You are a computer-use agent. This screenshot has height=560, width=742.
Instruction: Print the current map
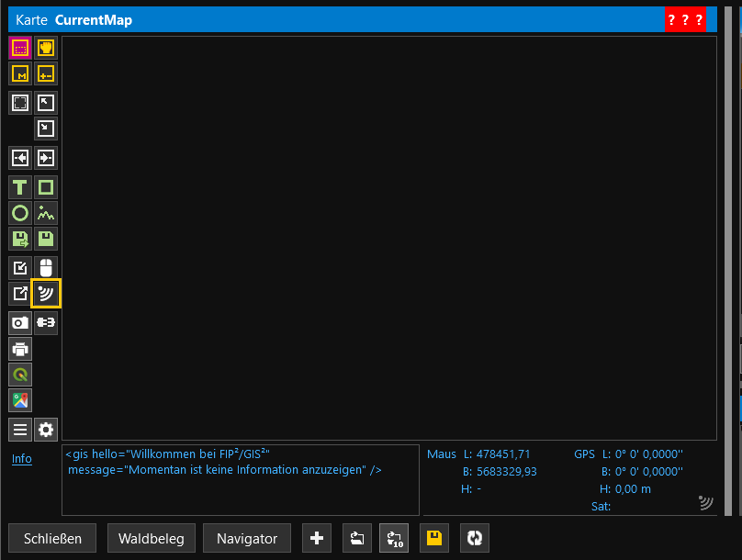[x=20, y=349]
